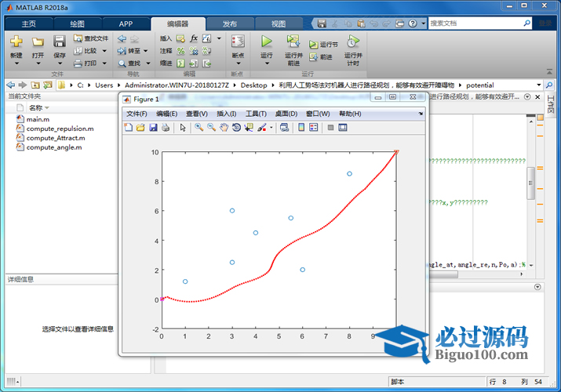This screenshot has width=561, height=392.
Task: Open the address bar path dropdown arrow
Action: (538, 85)
